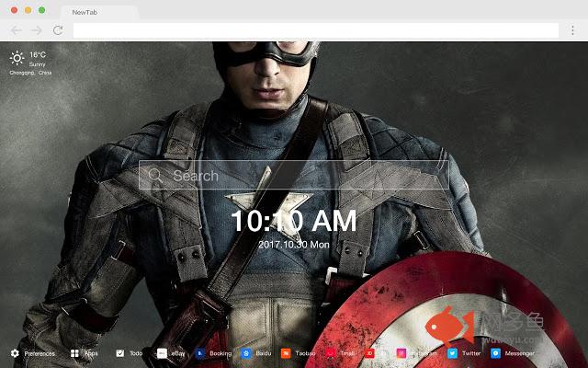Viewport: 588px width, 368px height.
Task: Click the Twitter text link
Action: pyautogui.click(x=471, y=353)
